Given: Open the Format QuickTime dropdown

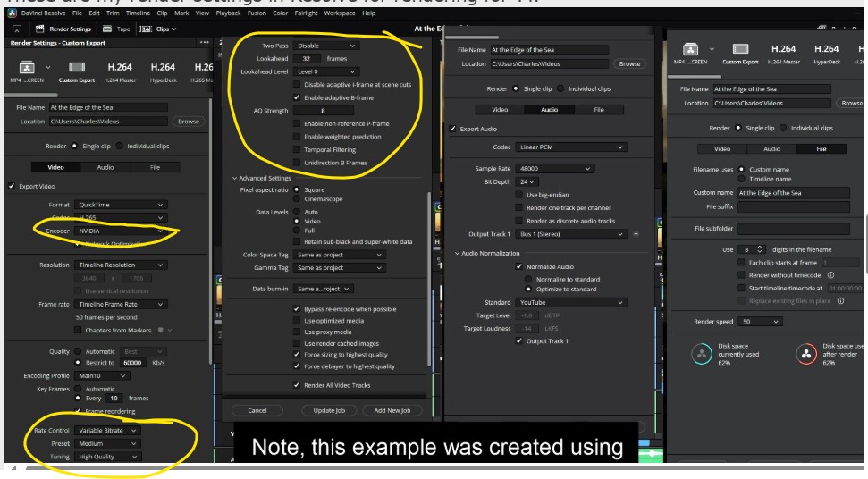Looking at the screenshot, I should [120, 205].
